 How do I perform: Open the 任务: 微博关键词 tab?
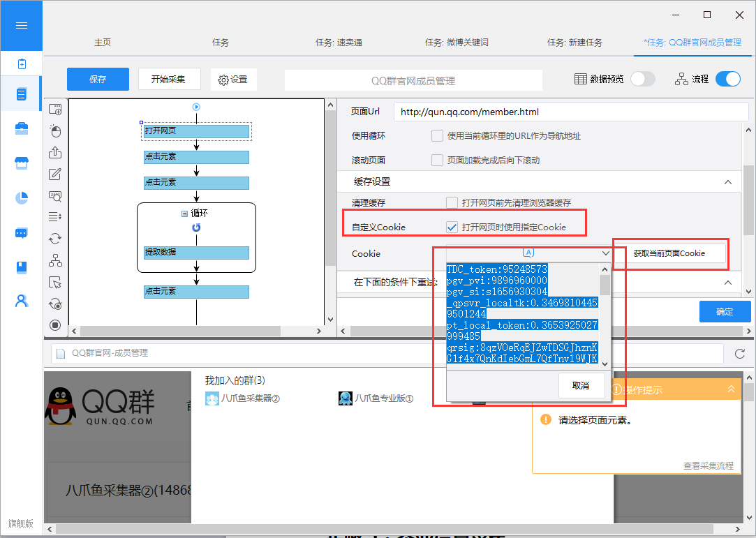(457, 43)
